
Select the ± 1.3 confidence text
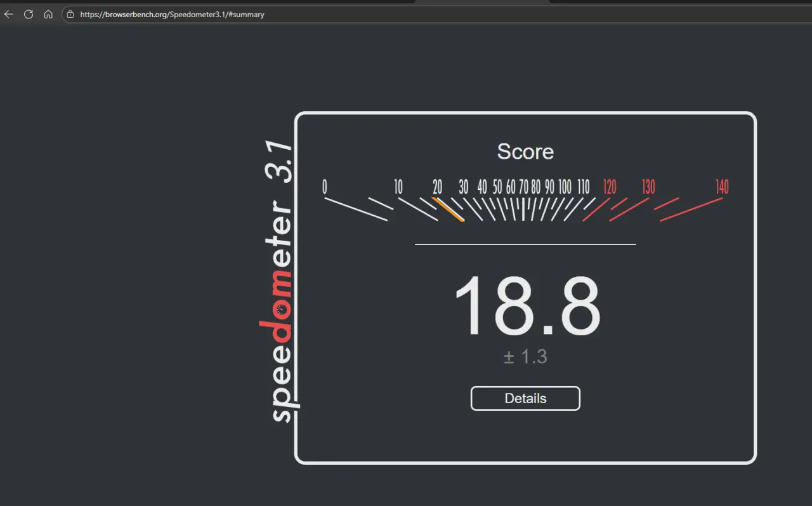click(x=525, y=357)
